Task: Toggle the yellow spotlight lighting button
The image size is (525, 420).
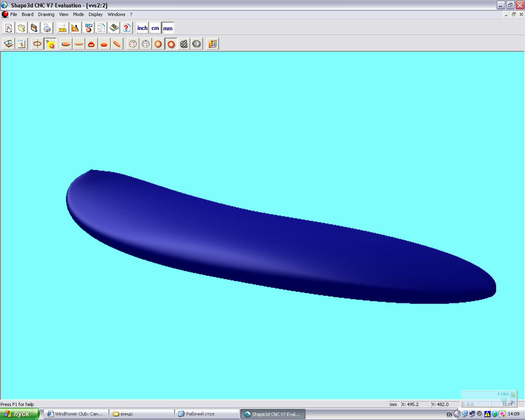Action: click(x=50, y=44)
